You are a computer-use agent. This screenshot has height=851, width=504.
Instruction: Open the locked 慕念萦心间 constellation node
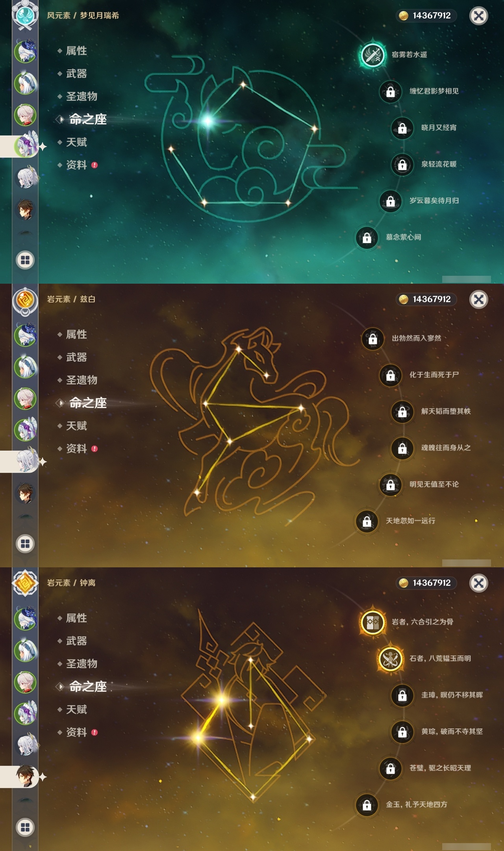tap(367, 238)
